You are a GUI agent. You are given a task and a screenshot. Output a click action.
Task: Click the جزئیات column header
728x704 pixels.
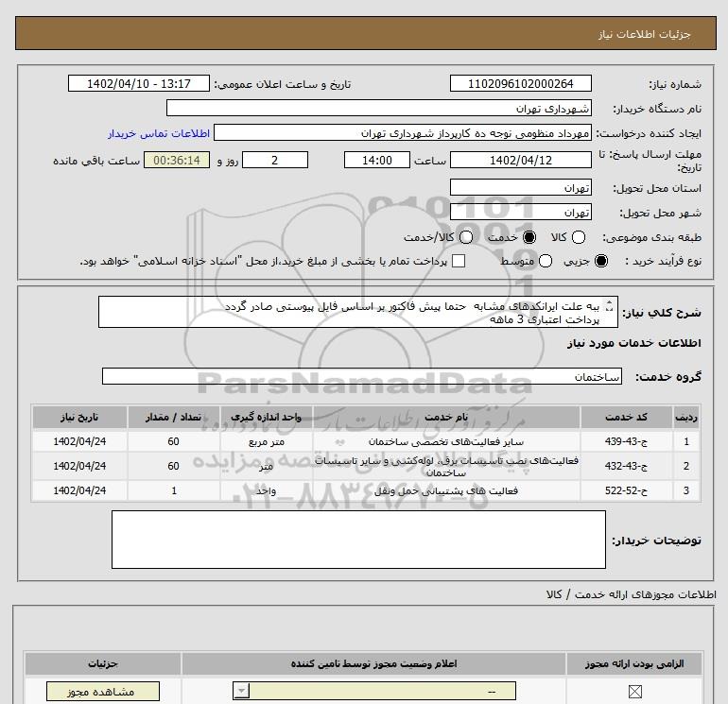coord(103,664)
